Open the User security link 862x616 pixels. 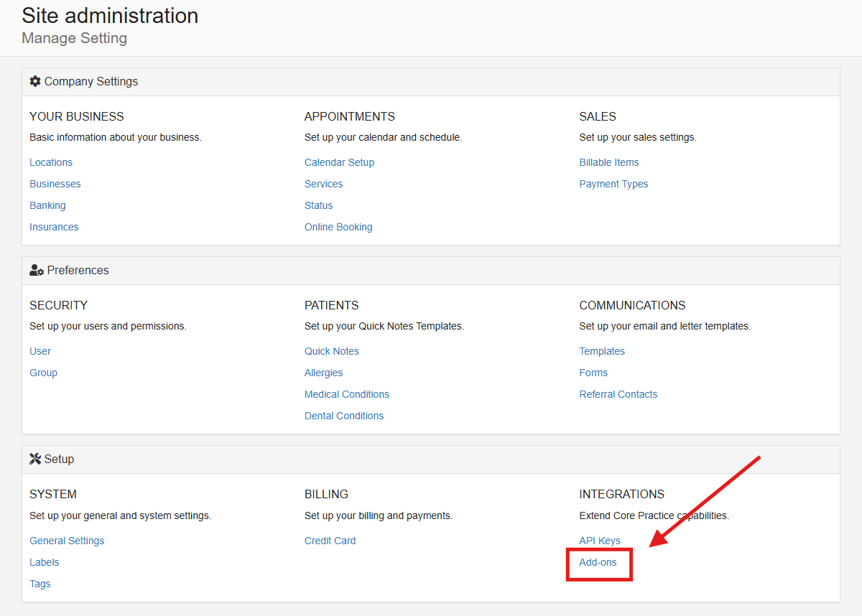tap(40, 351)
